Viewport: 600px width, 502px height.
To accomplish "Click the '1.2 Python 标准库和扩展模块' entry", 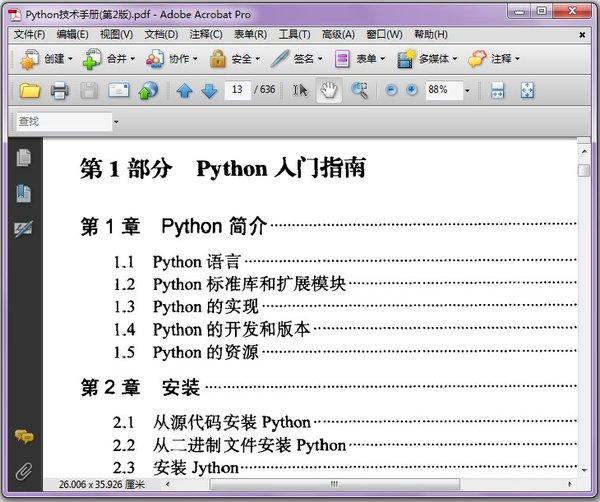I will [230, 284].
